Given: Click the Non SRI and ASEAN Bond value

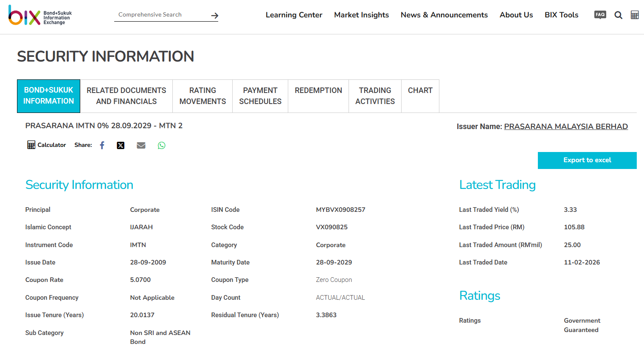Looking at the screenshot, I should pos(160,337).
